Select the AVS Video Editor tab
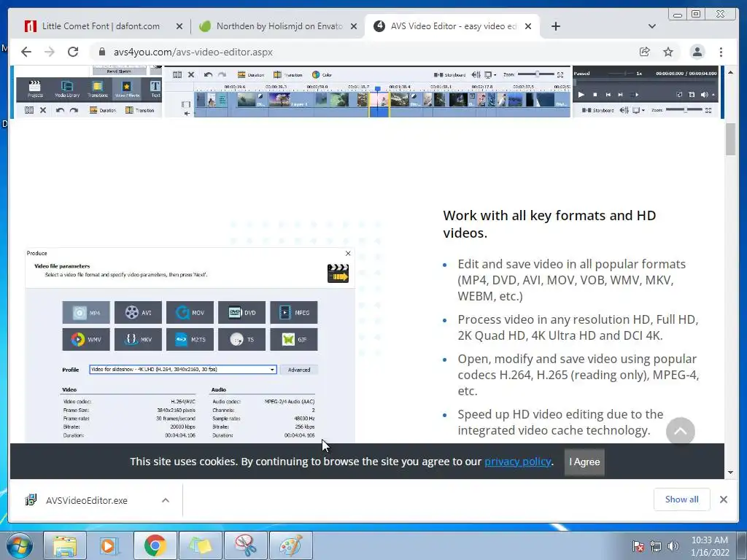747x560 pixels. coord(452,26)
